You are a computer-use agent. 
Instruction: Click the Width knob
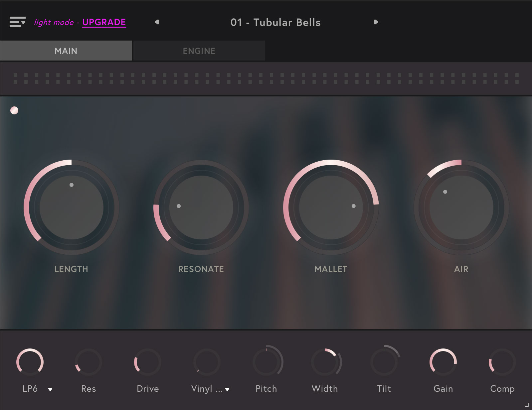pos(325,362)
